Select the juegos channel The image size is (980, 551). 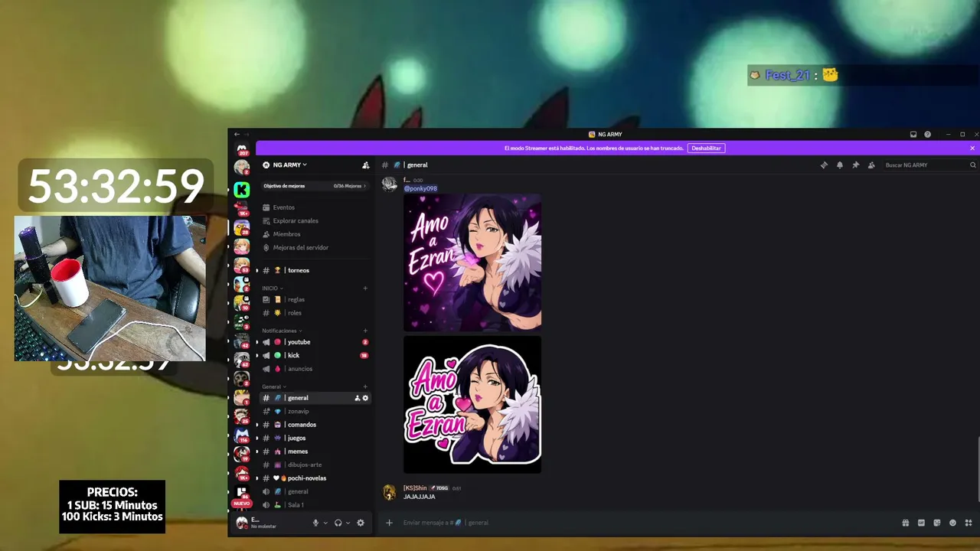(315, 439)
